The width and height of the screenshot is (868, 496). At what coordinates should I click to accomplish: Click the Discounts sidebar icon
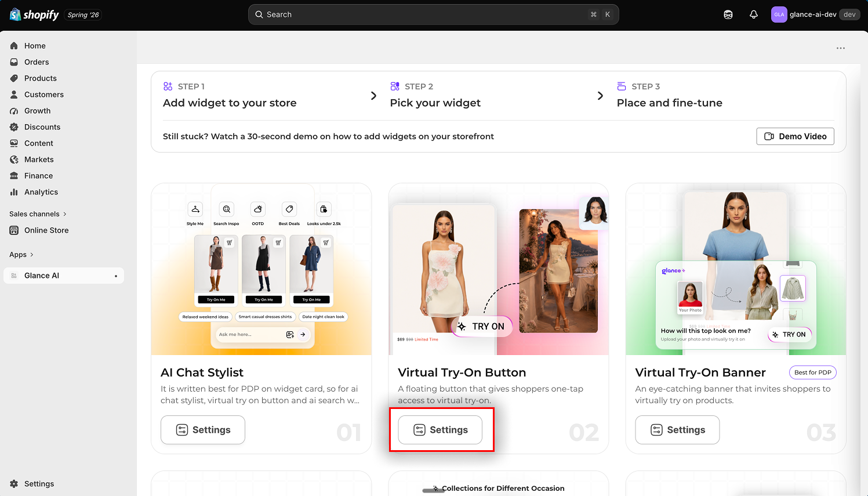[x=14, y=127]
